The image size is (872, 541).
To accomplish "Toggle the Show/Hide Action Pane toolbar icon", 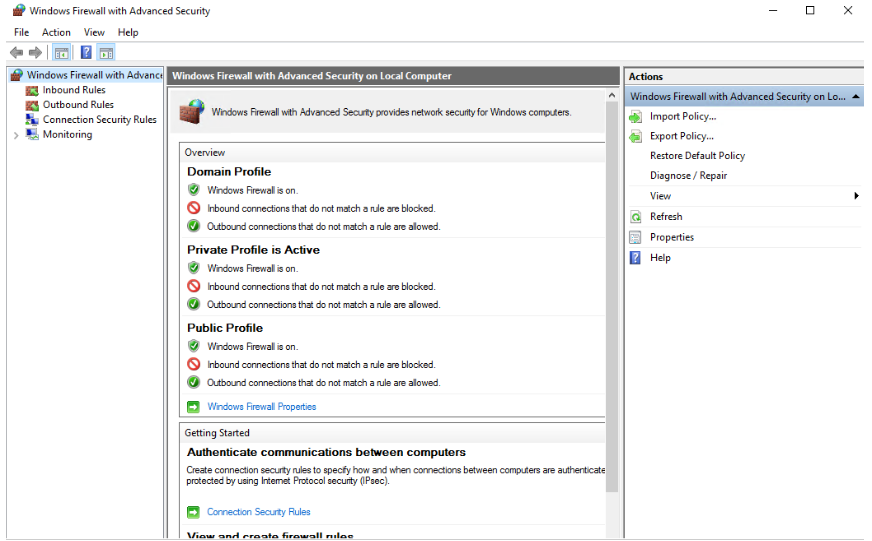I will pyautogui.click(x=106, y=53).
